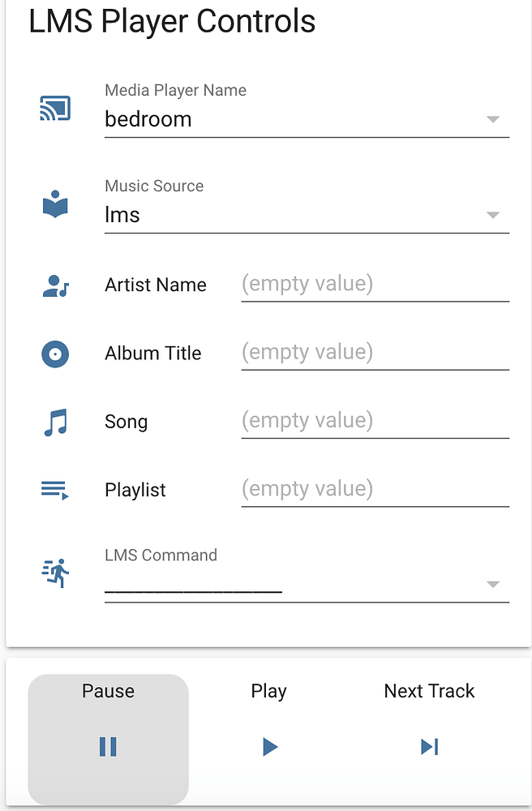Click the Pause icon
The height and width of the screenshot is (811, 532).
[x=107, y=746]
